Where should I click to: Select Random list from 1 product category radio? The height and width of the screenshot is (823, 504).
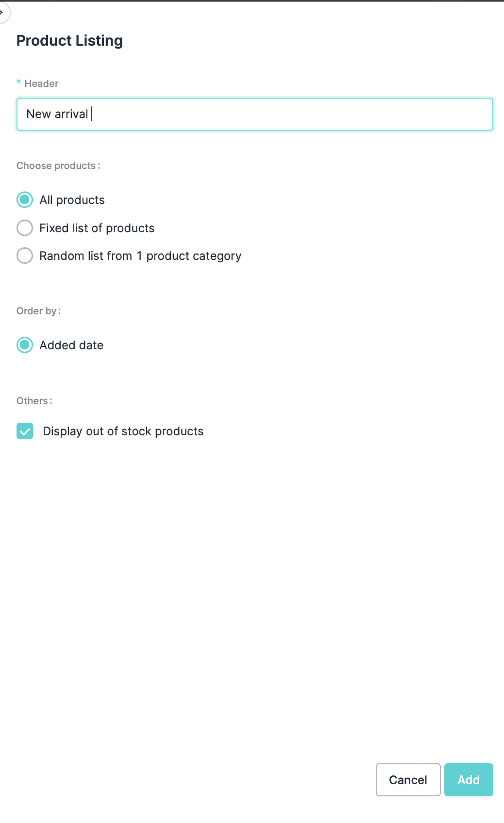25,256
